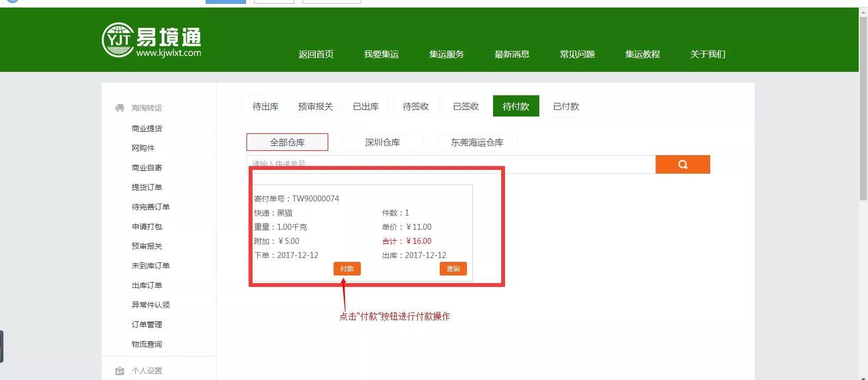The height and width of the screenshot is (380, 868).
Task: Click the 海淘转运 truck icon
Action: pyautogui.click(x=120, y=108)
